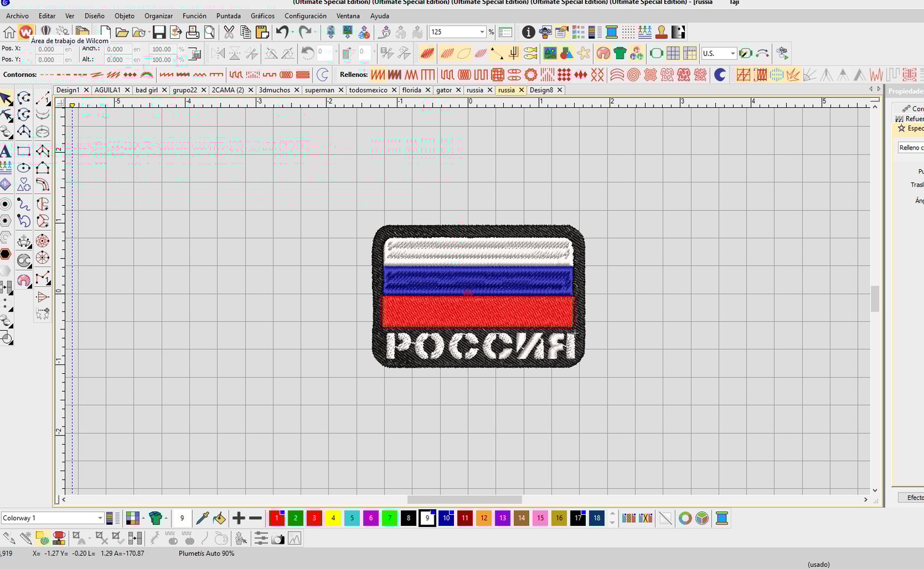Click the Pos. X input field
Image resolution: width=924 pixels, height=569 pixels.
point(48,49)
